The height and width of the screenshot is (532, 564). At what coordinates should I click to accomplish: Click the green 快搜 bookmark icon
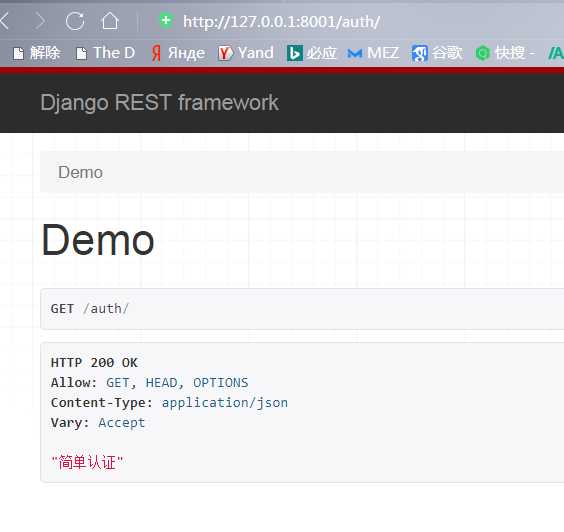coord(483,54)
